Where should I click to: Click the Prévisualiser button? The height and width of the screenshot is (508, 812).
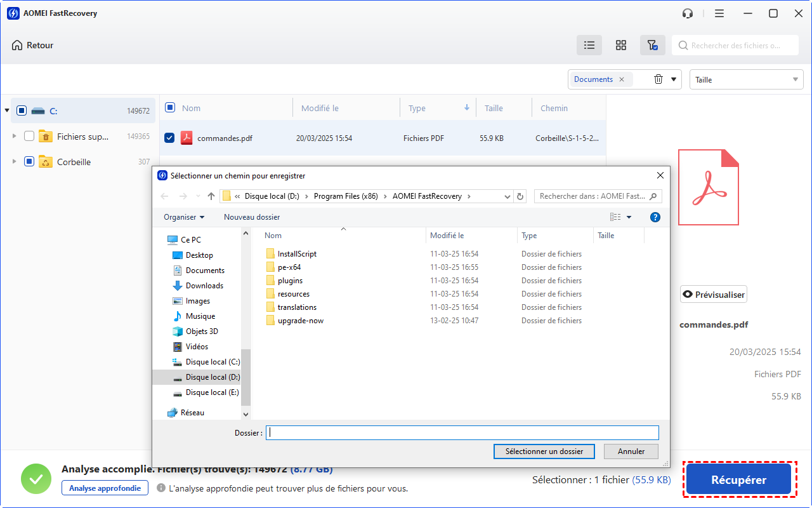point(714,295)
